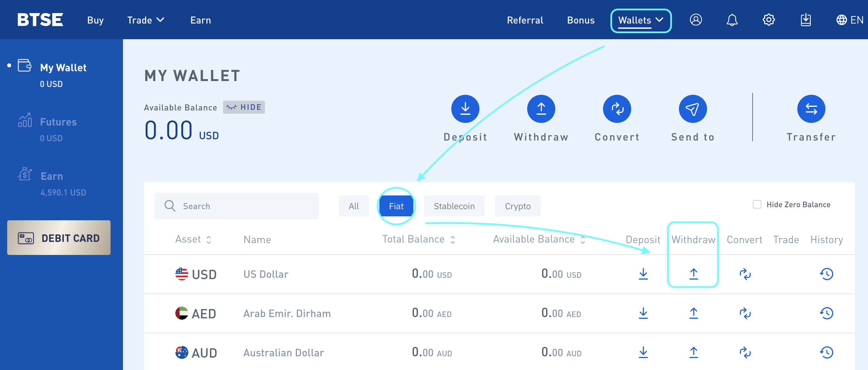Click the Send to paper-plane icon
The image size is (868, 370).
pos(692,109)
